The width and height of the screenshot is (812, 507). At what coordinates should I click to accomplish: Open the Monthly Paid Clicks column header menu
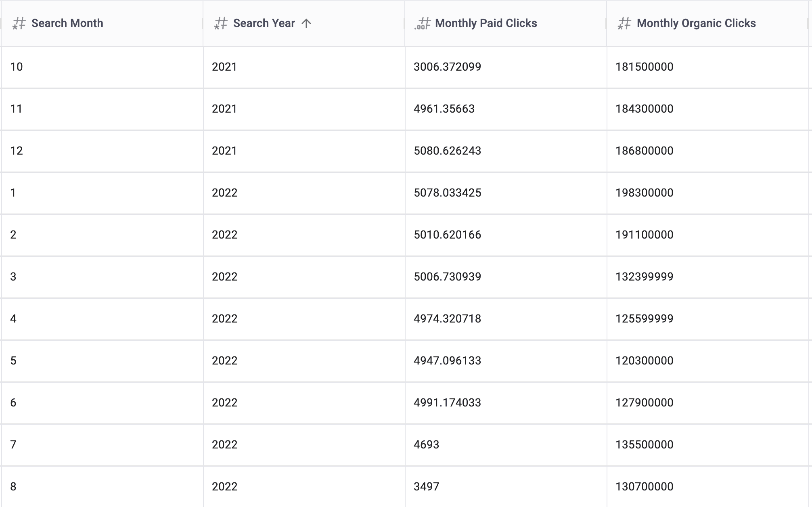pyautogui.click(x=486, y=23)
